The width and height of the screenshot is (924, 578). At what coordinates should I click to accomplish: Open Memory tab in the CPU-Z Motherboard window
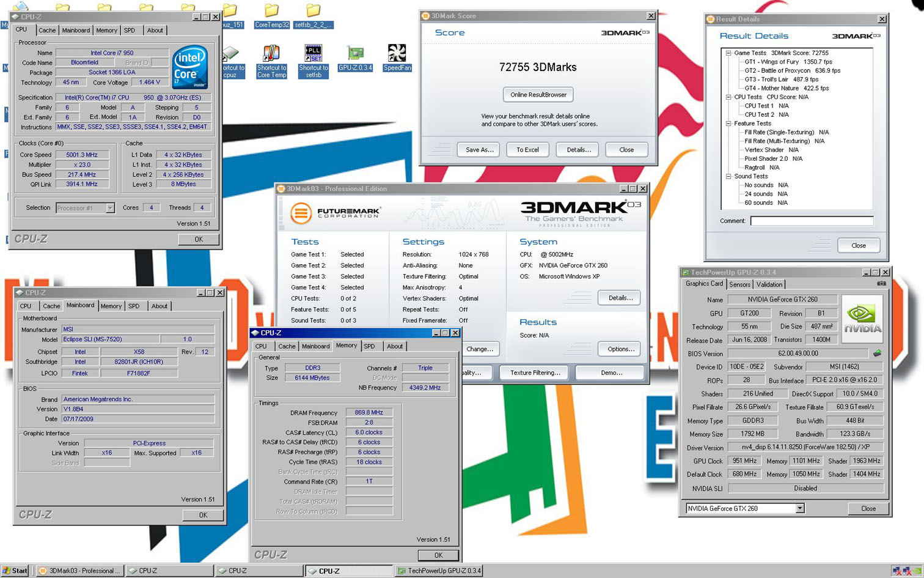[x=111, y=306]
